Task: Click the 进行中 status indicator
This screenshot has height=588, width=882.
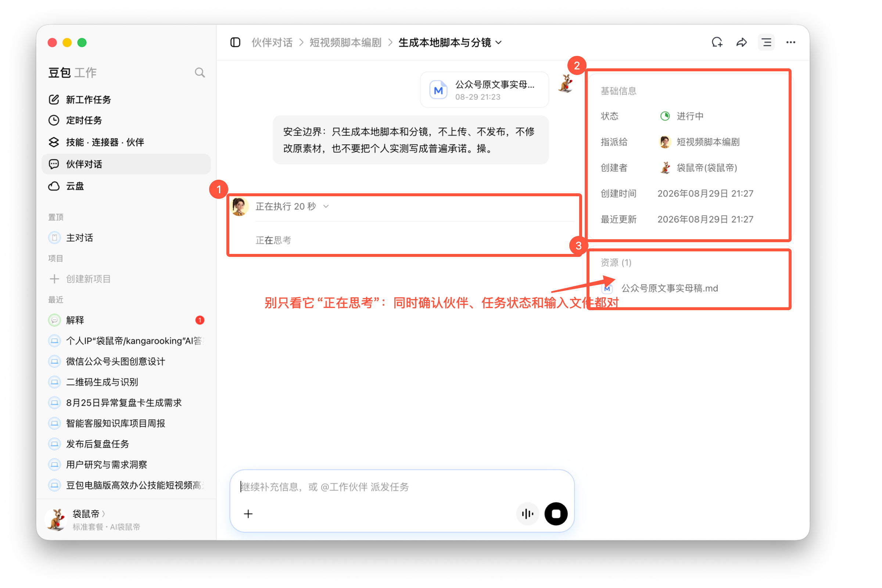Action: point(681,116)
